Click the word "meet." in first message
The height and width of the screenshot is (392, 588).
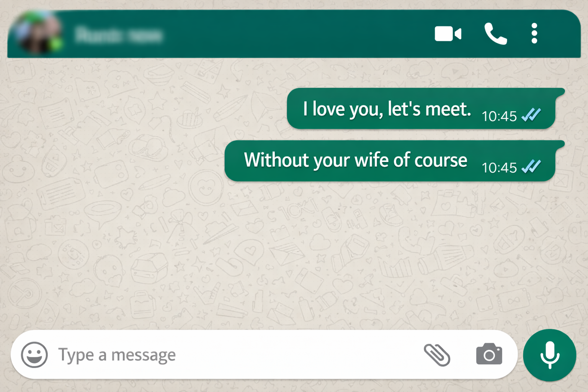[x=448, y=109]
